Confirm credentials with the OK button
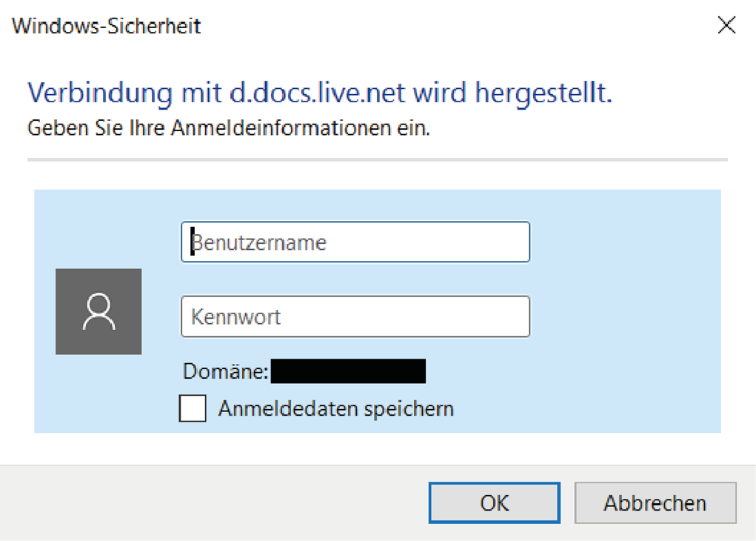 point(494,503)
